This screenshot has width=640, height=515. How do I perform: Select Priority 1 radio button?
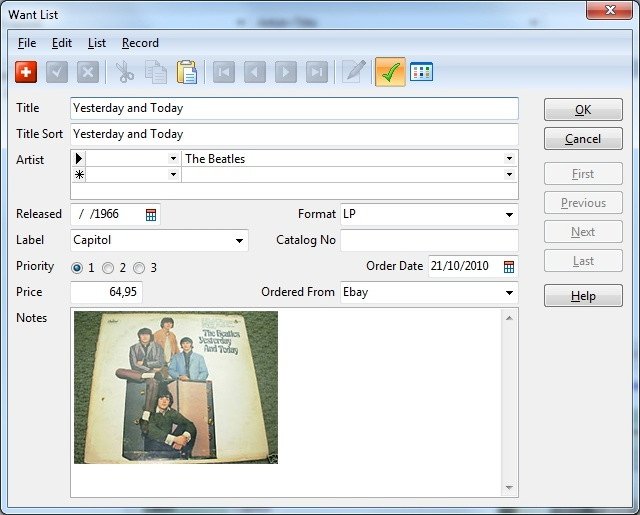tap(77, 268)
